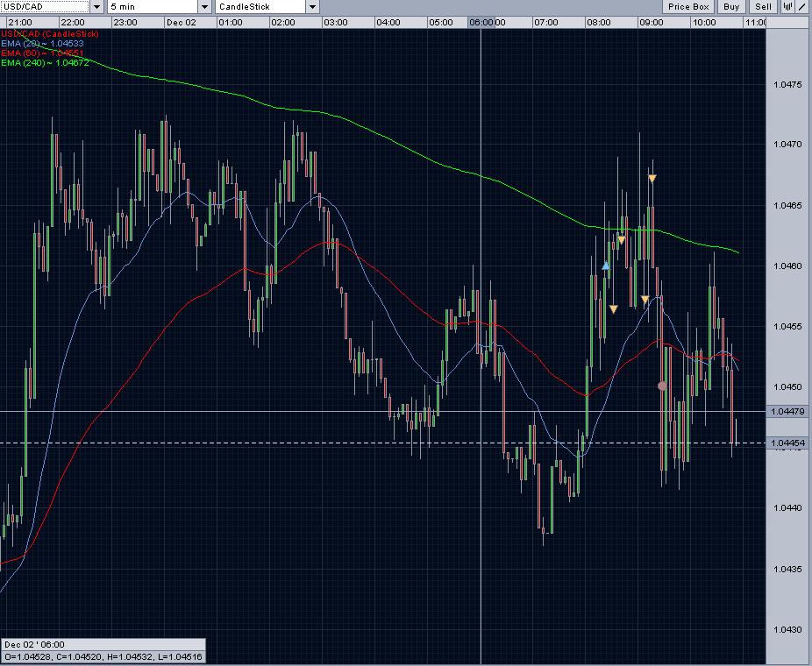Toggle the Price Box button
The height and width of the screenshot is (666, 812).
coord(688,6)
